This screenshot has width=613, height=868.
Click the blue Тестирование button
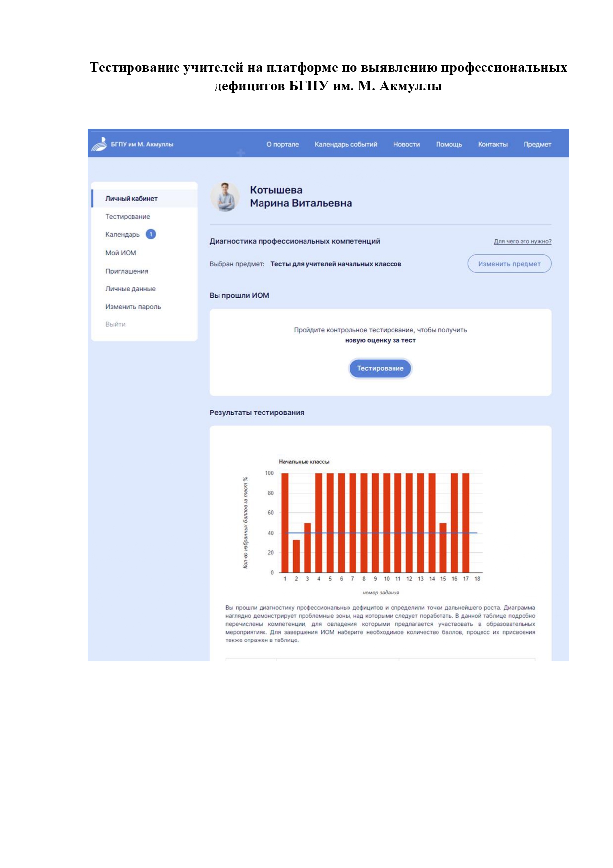(x=380, y=368)
